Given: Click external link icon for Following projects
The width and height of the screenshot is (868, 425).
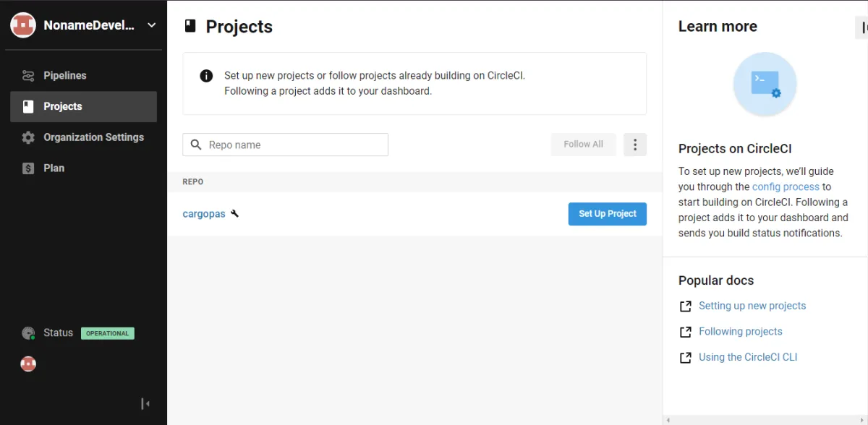Looking at the screenshot, I should [x=686, y=332].
